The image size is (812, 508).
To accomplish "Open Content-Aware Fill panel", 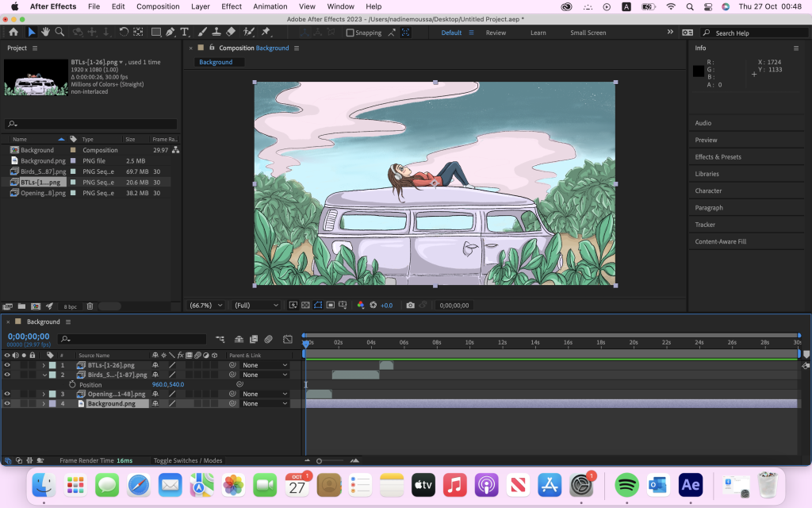I will click(x=720, y=241).
